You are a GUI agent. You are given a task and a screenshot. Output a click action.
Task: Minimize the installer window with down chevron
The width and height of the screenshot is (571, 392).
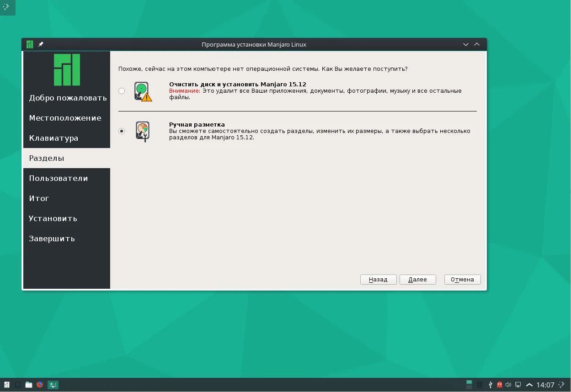[x=466, y=44]
